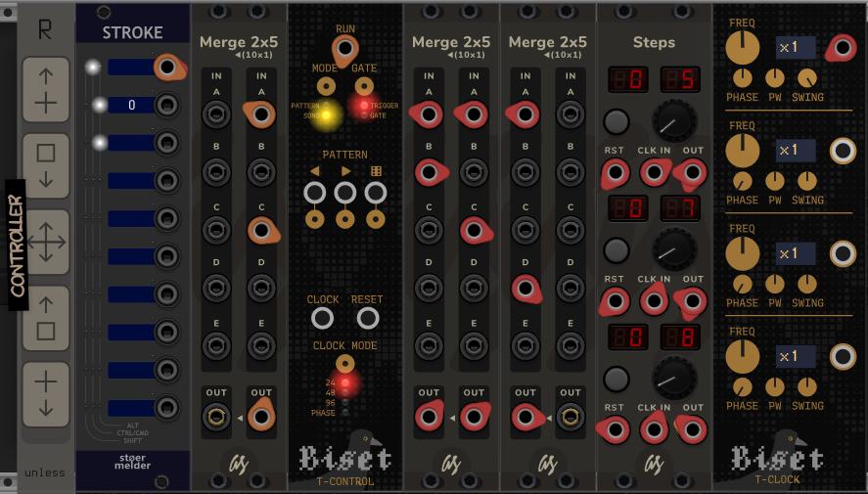Viewport: 868px width, 494px height.
Task: Click the jack beside Stroke's "0" display
Action: click(x=166, y=105)
